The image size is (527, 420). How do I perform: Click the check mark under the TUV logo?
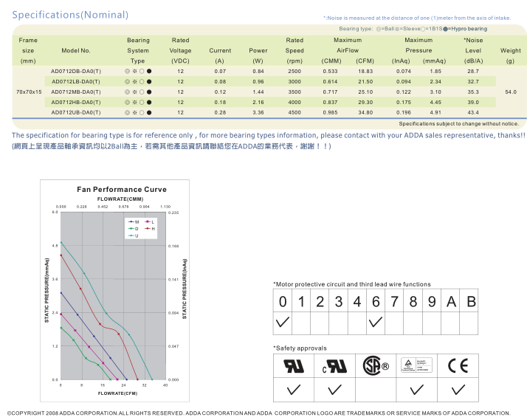click(x=417, y=390)
